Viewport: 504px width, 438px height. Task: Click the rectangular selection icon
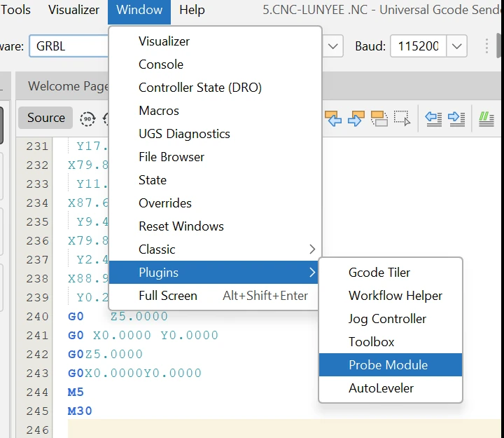402,118
